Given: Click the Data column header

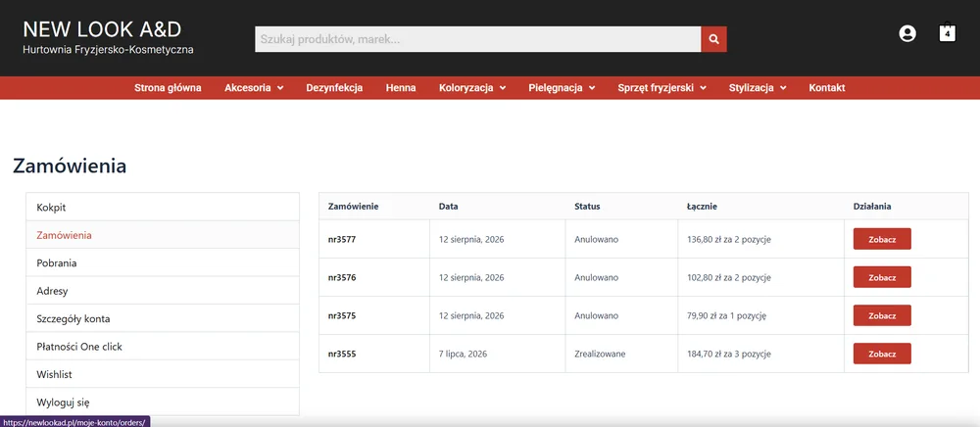Looking at the screenshot, I should [449, 207].
